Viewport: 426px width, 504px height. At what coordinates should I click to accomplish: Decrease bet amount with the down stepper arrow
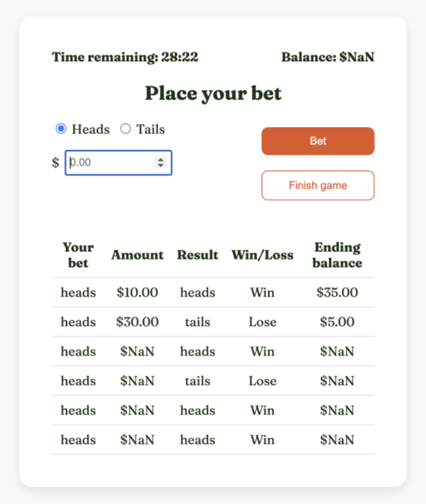[161, 166]
